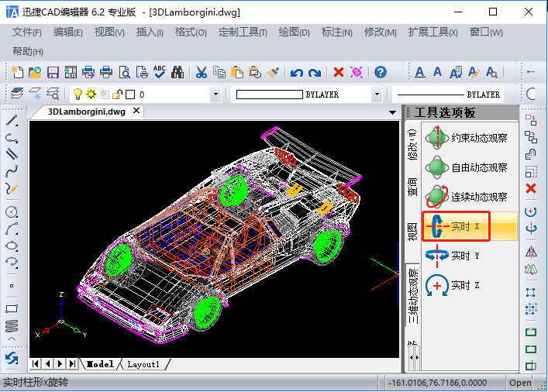
Task: Open Help with the question mark icon
Action: click(x=381, y=72)
